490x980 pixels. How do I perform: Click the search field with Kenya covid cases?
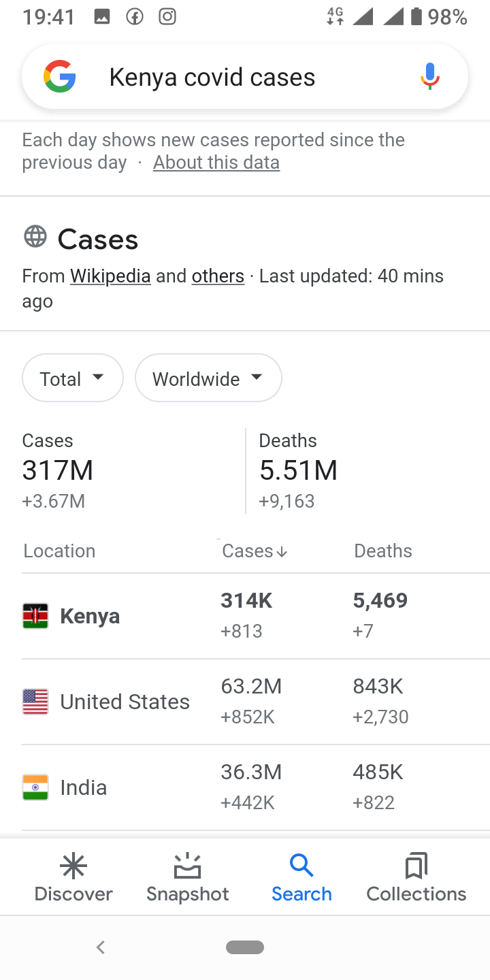(x=245, y=77)
